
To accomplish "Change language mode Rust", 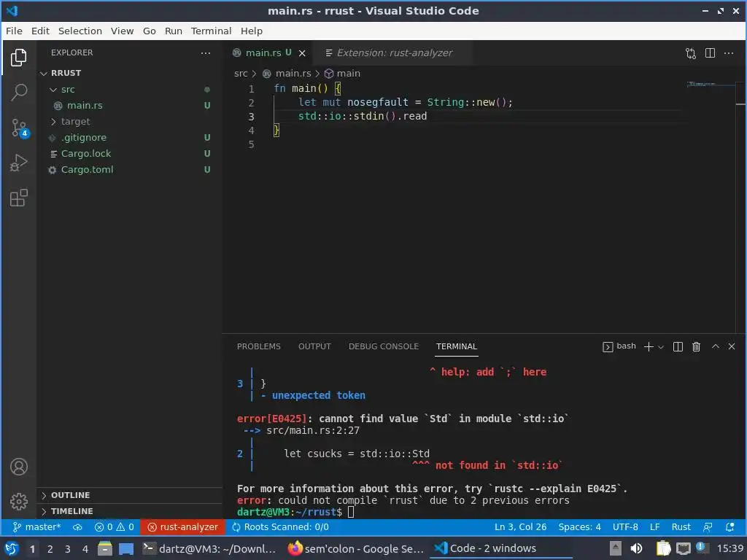I will coord(681,527).
